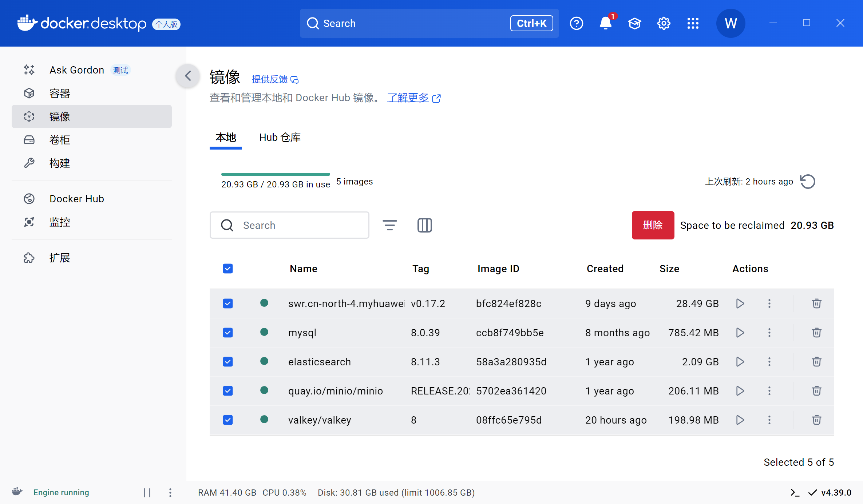Select 镜像 images in sidebar

tap(92, 116)
